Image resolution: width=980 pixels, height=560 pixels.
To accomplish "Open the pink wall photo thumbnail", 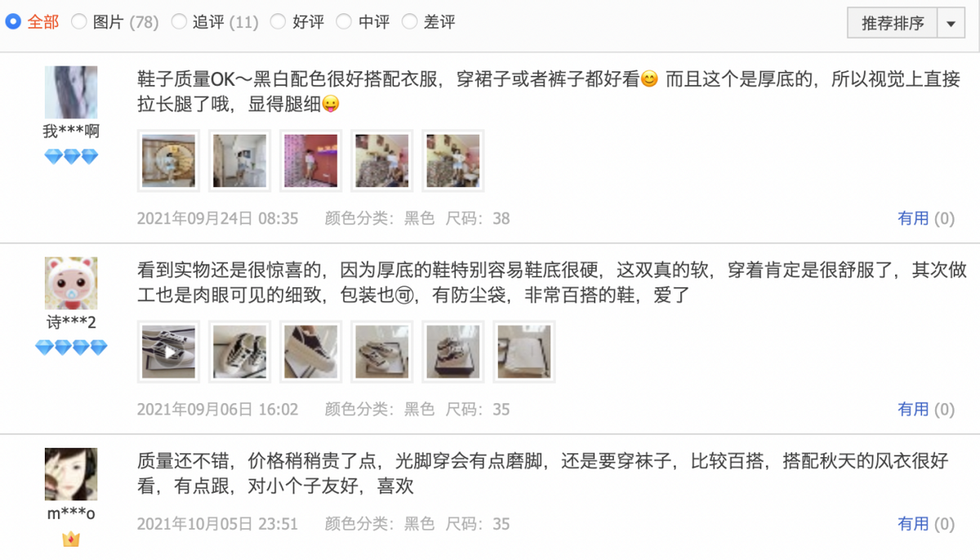I will click(x=311, y=161).
